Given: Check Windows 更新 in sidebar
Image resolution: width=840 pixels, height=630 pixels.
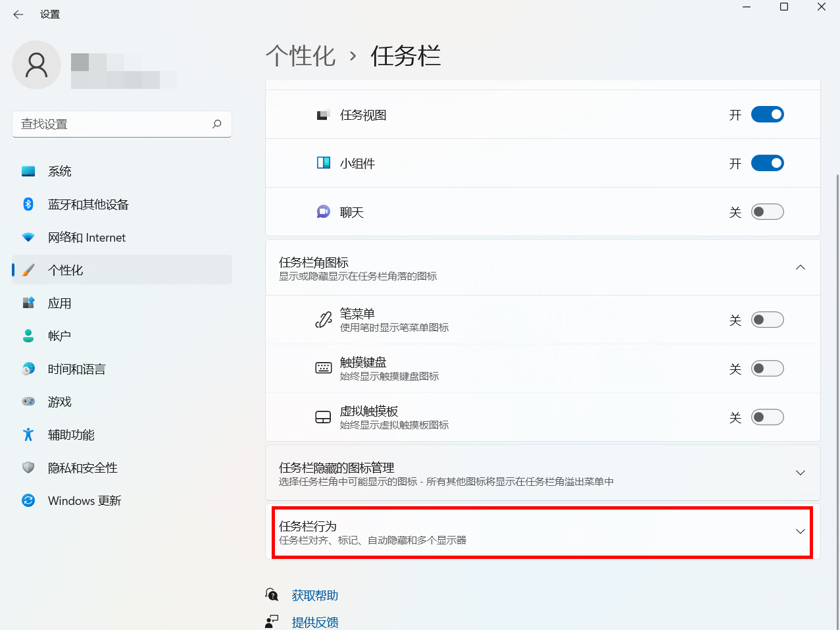Looking at the screenshot, I should 84,500.
